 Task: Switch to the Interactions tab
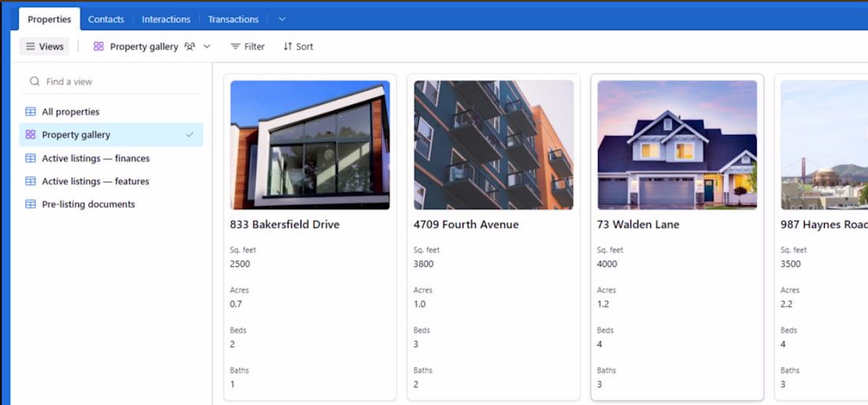click(166, 19)
